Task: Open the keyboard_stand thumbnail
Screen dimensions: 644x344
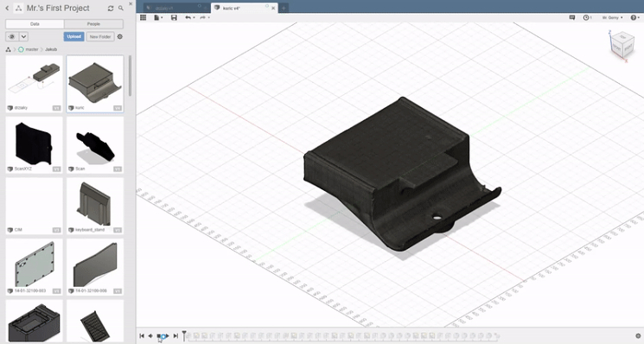Action: click(95, 206)
